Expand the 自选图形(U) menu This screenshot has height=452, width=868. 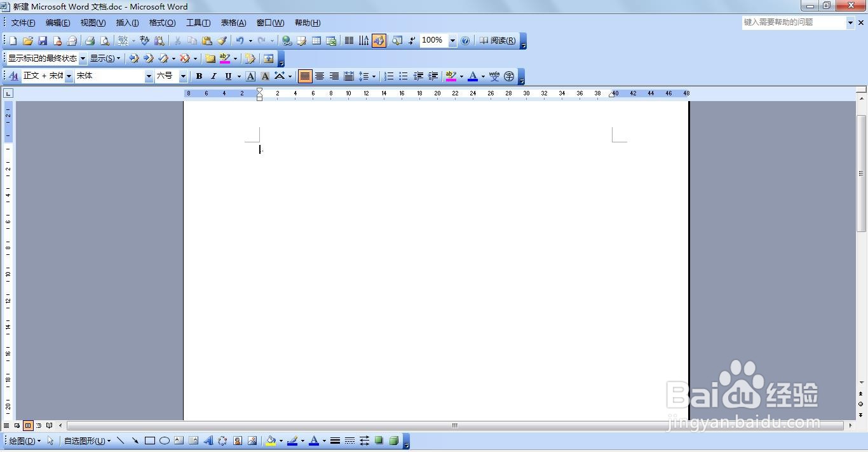pos(87,441)
